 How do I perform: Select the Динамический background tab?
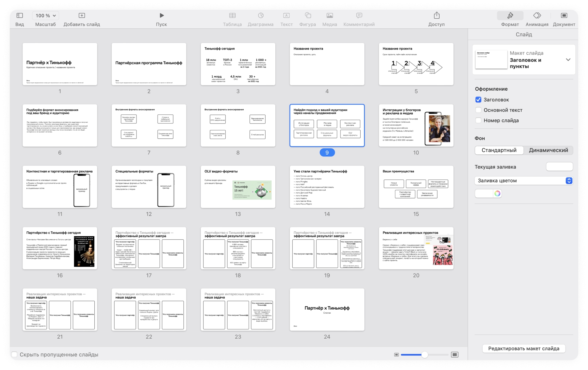coord(548,150)
